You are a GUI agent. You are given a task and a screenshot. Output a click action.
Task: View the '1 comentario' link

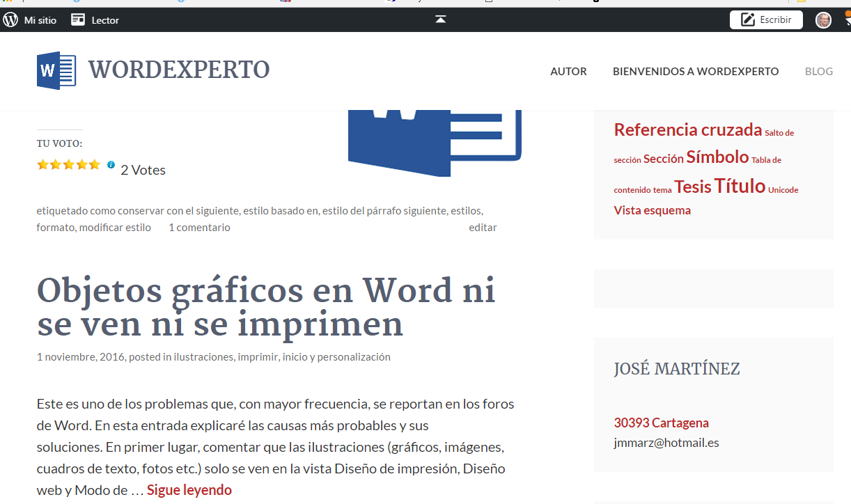[x=199, y=228]
